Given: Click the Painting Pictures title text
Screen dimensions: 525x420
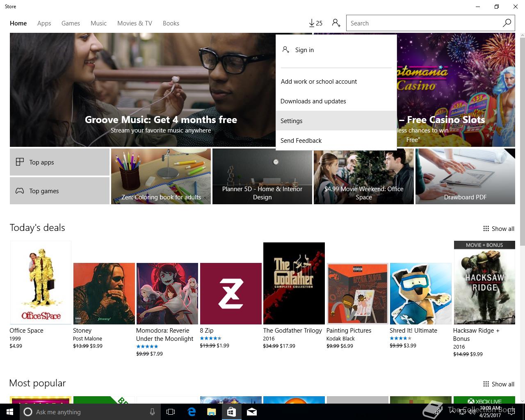Looking at the screenshot, I should coord(349,331).
